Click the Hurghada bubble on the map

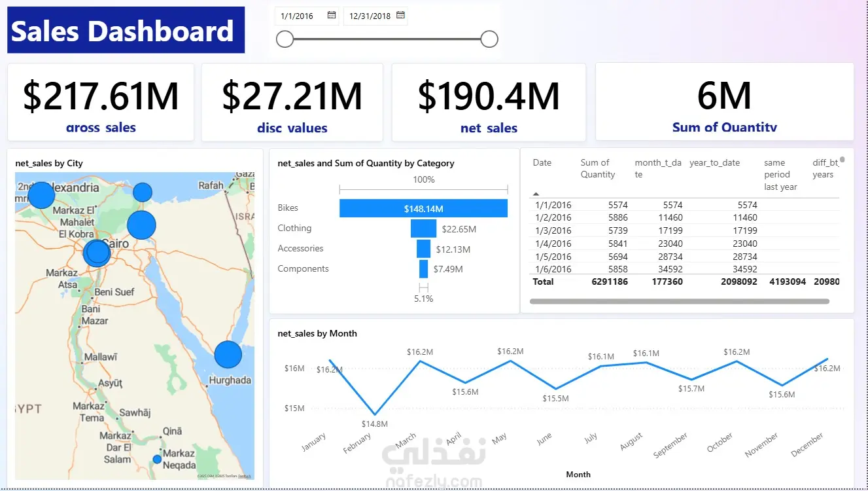pos(228,354)
